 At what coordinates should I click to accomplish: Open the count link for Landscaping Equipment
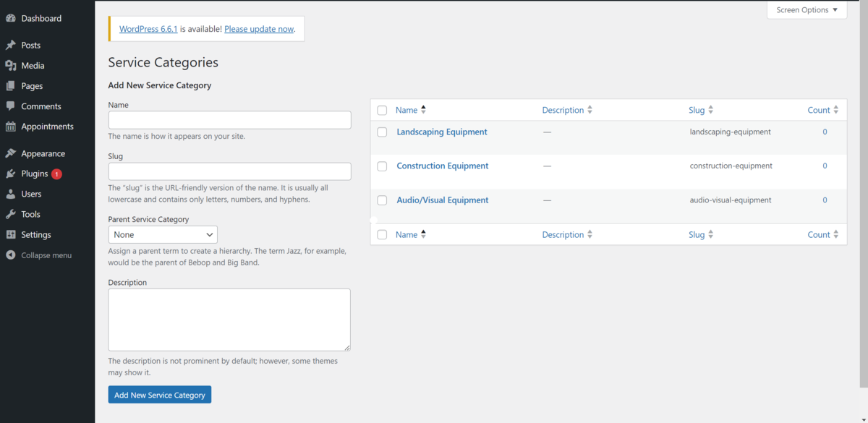point(825,132)
